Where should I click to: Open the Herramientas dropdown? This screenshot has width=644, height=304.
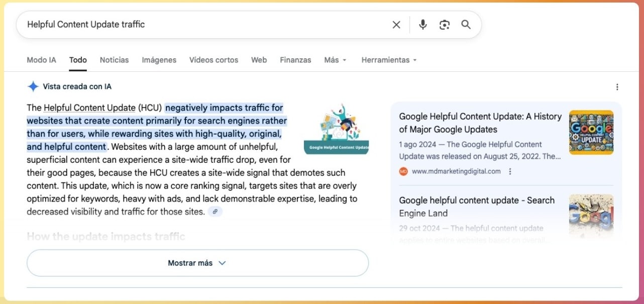tap(389, 60)
